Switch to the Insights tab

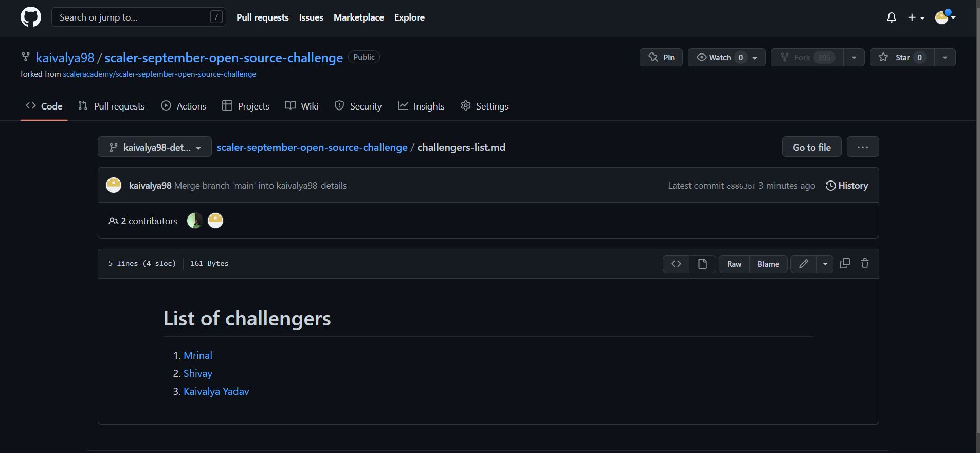(x=421, y=106)
